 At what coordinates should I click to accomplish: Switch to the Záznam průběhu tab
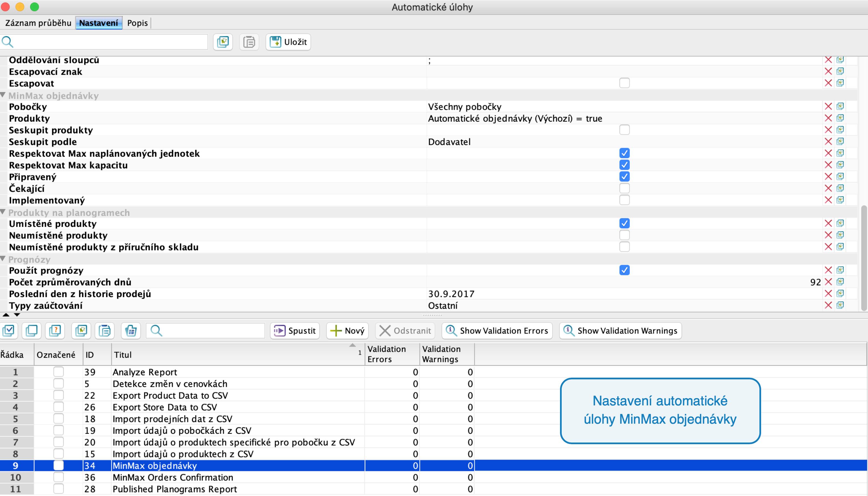click(38, 23)
